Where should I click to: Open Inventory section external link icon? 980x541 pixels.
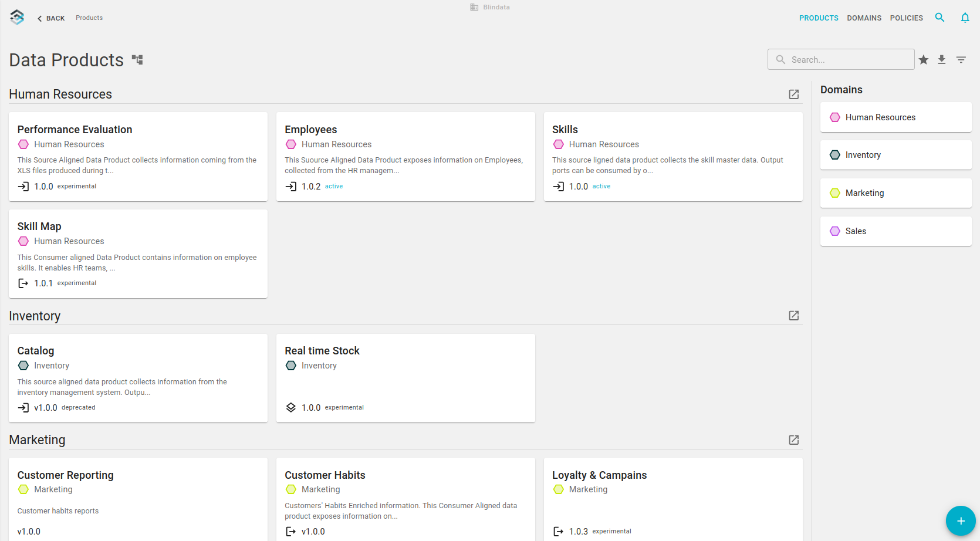[794, 316]
